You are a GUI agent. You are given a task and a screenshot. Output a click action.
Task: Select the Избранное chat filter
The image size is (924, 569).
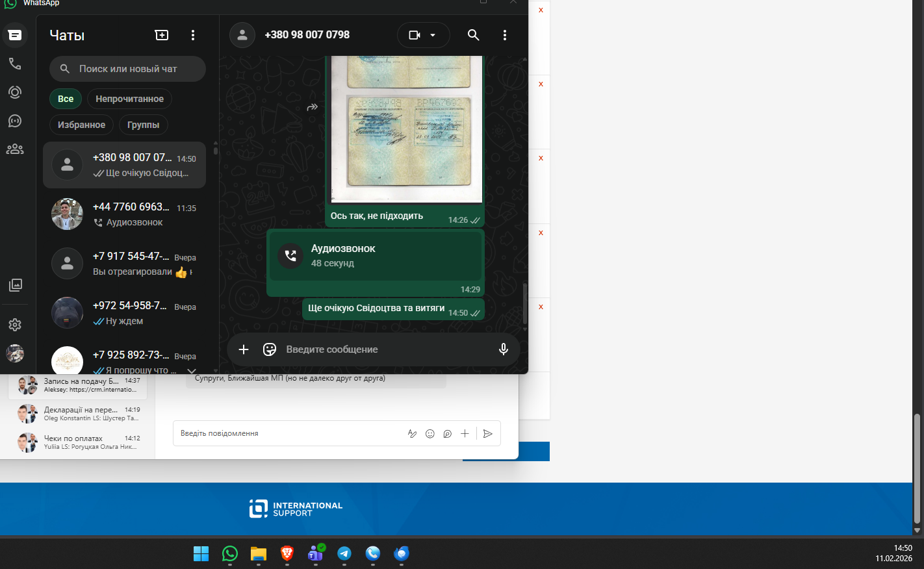point(81,125)
